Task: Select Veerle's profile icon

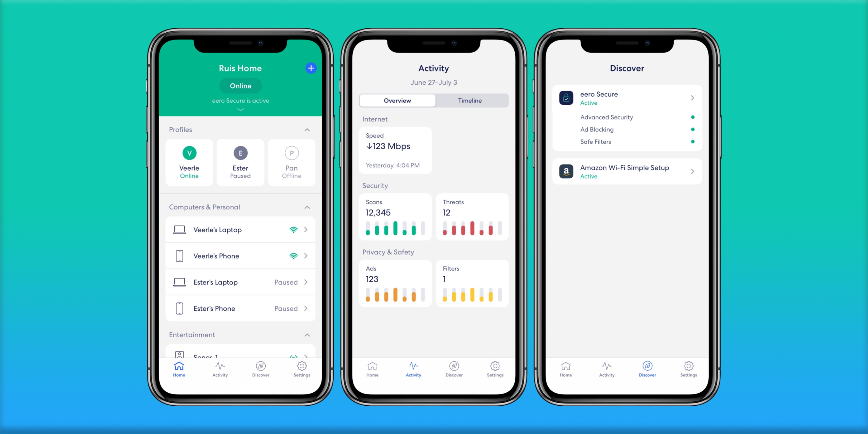Action: point(190,153)
